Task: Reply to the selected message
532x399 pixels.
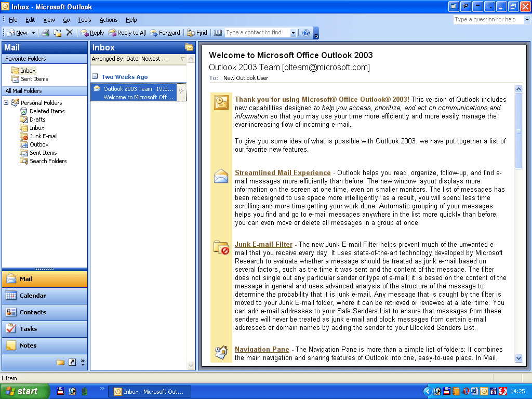Action: pos(92,33)
